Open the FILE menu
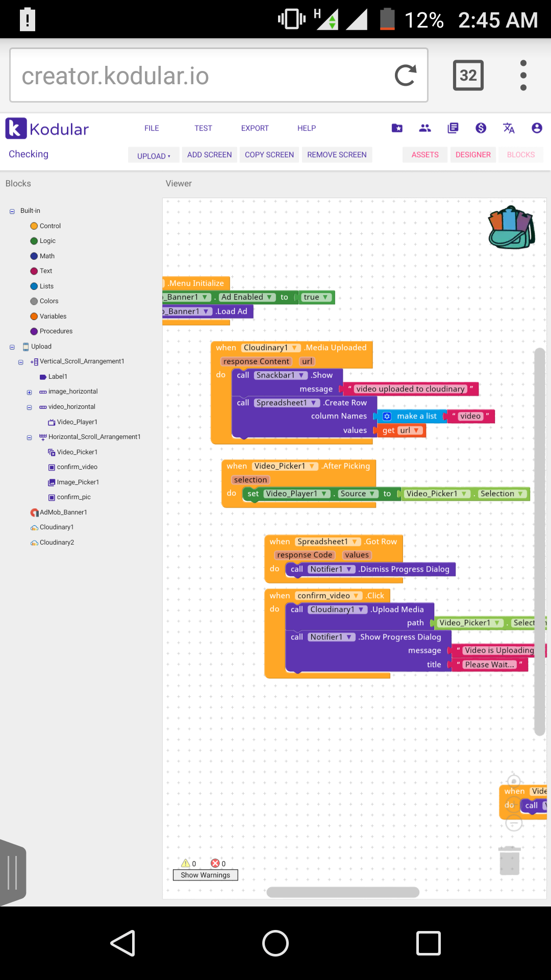Image resolution: width=551 pixels, height=980 pixels. [x=152, y=128]
